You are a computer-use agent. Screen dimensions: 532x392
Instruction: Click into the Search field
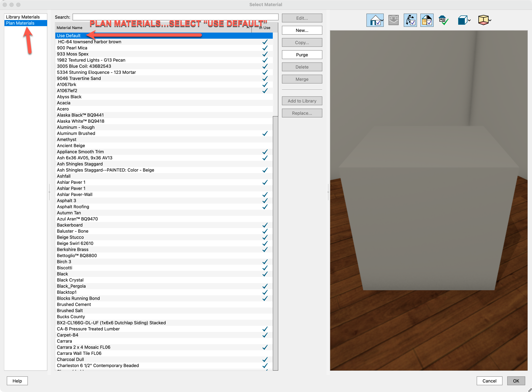[175, 17]
